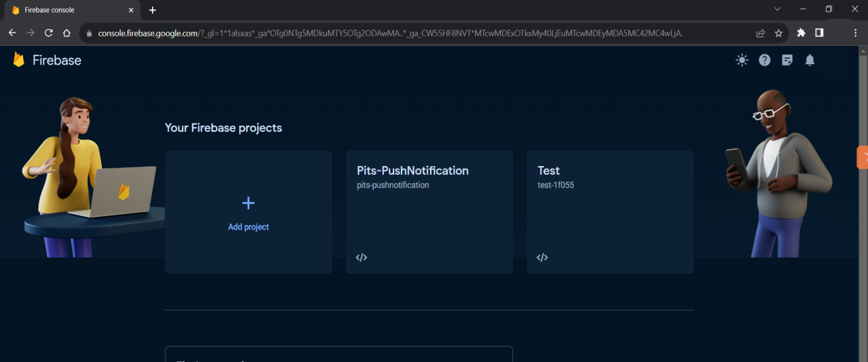868x362 pixels.
Task: Click web app icon on Test card
Action: click(x=542, y=257)
